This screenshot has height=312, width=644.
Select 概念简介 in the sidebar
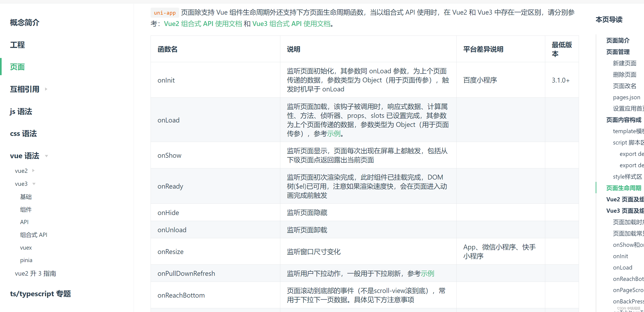pos(24,23)
